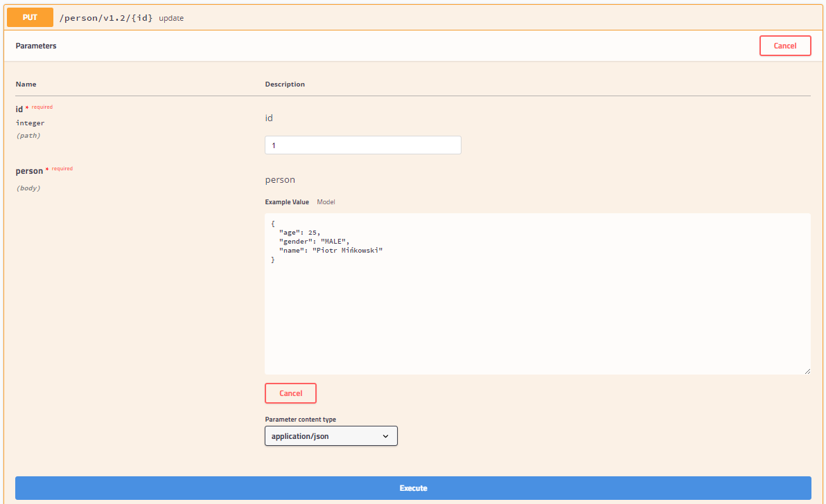Click the person parameter name label
826x504 pixels.
pyautogui.click(x=29, y=171)
